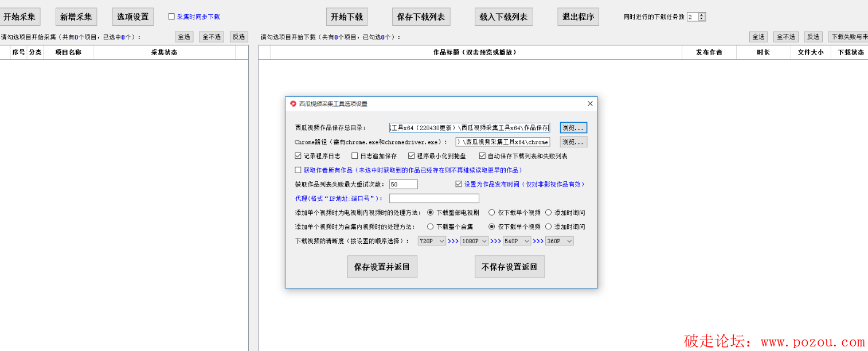Click 载入下载列表 button

tap(504, 17)
